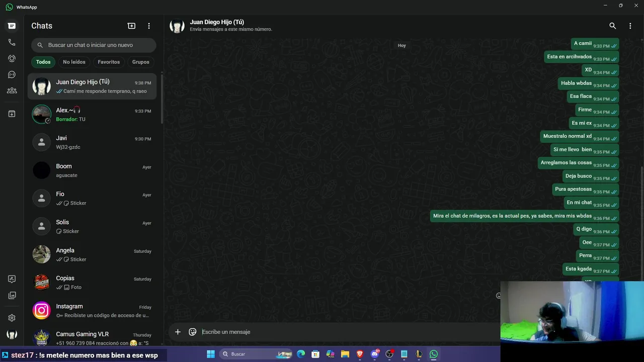644x362 pixels.
Task: Open the Javi chat
Action: [x=92, y=142]
